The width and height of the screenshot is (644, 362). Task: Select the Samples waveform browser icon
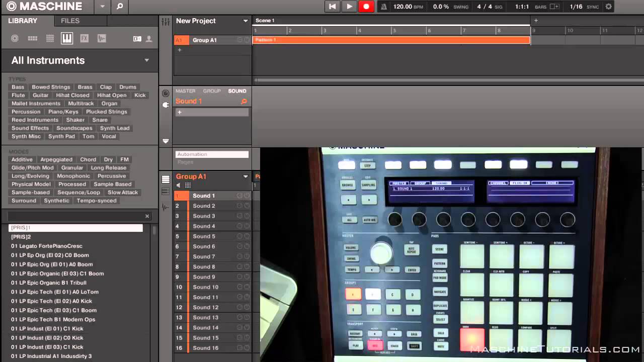[x=102, y=38]
